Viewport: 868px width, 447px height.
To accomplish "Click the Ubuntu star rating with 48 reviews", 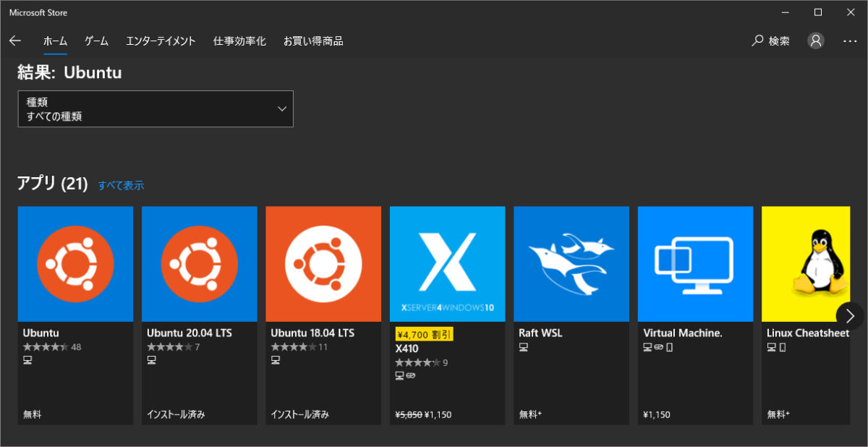I will (x=52, y=347).
